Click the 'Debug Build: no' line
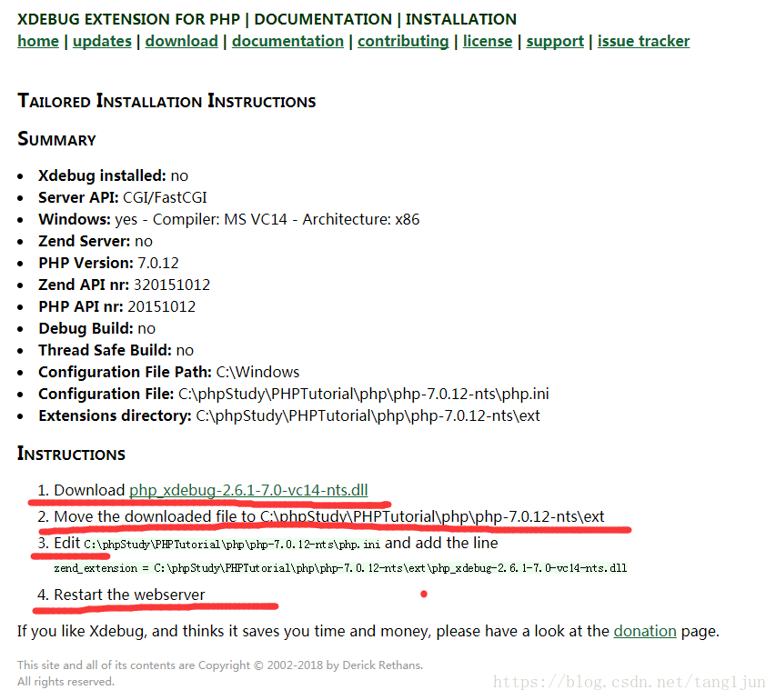The width and height of the screenshot is (776, 700). (x=97, y=328)
